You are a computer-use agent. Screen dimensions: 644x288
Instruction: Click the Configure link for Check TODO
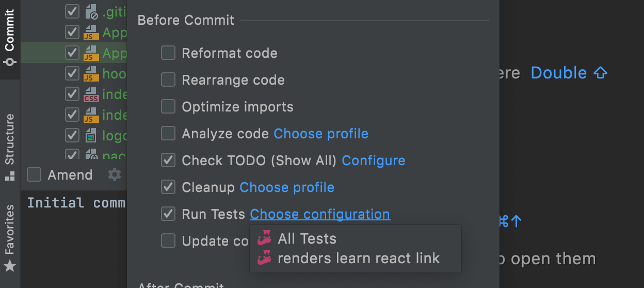click(x=374, y=161)
